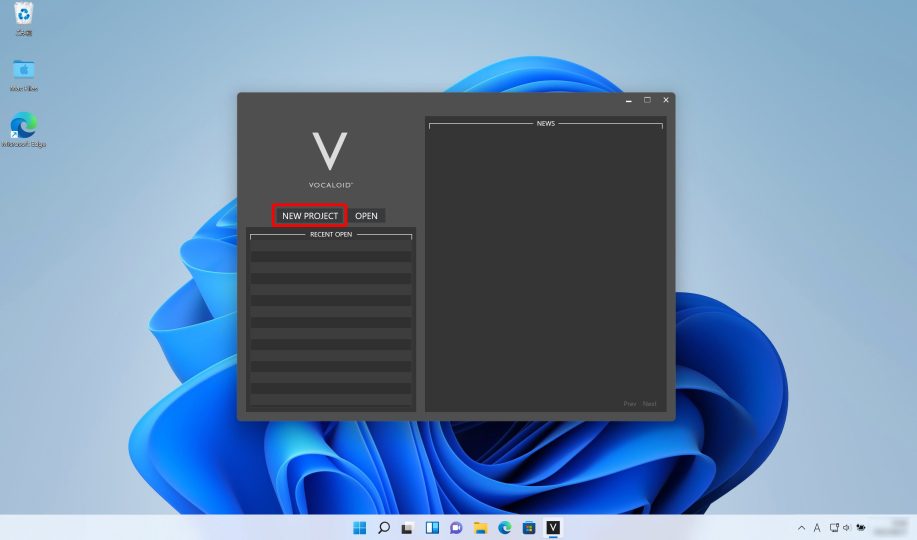Show hidden tray icons chevron
Viewport: 917px width, 540px height.
coord(801,528)
